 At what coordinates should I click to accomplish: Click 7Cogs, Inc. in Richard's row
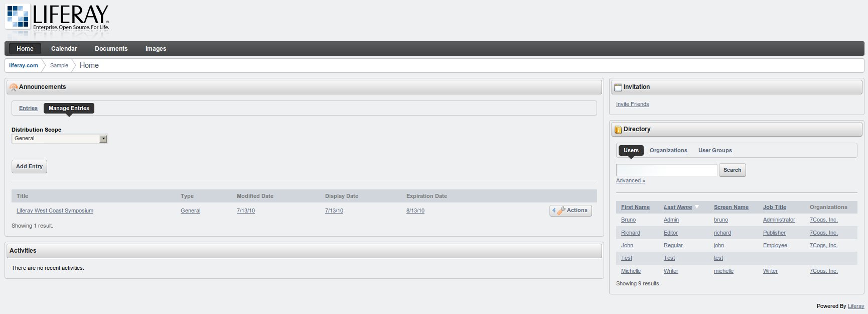tap(824, 233)
